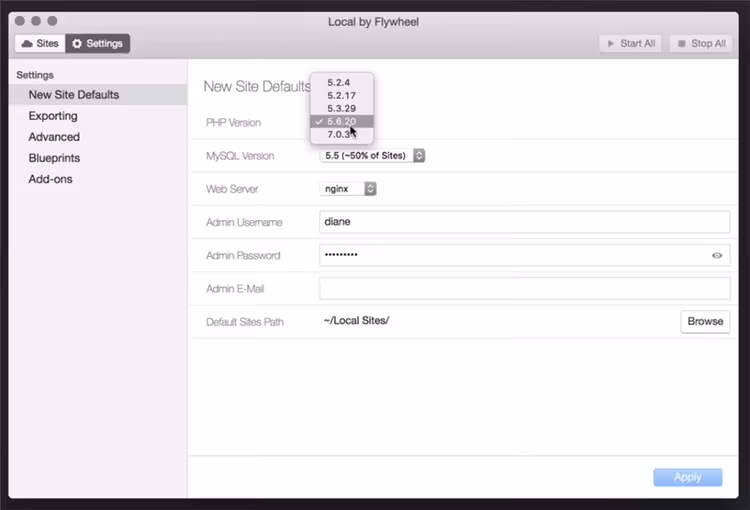
Task: Toggle password visibility eye icon
Action: [x=717, y=255]
